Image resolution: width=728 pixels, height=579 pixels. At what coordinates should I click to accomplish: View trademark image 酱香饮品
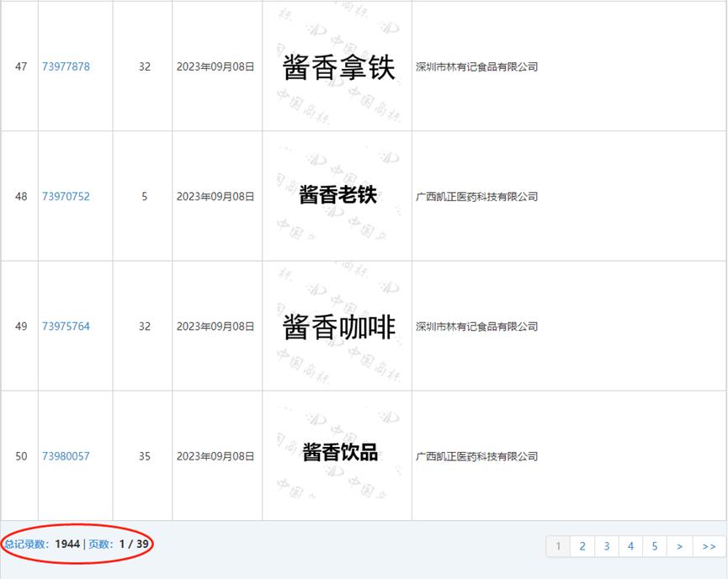(340, 452)
